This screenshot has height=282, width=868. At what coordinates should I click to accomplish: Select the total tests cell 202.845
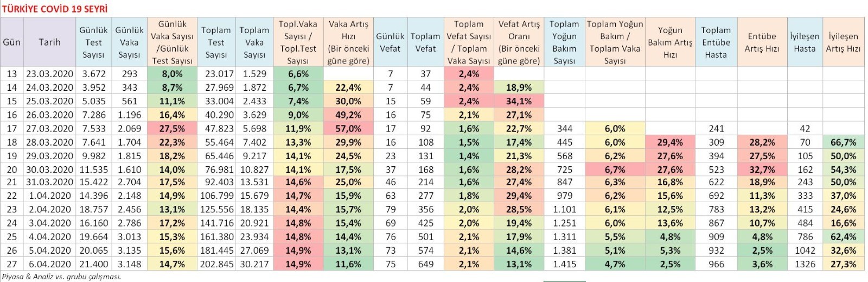(x=216, y=264)
